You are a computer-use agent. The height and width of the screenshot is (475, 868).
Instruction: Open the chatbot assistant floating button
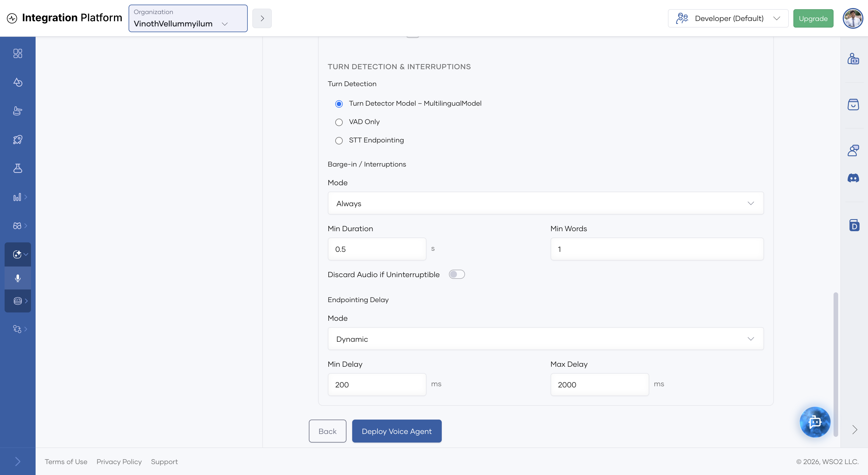[815, 422]
